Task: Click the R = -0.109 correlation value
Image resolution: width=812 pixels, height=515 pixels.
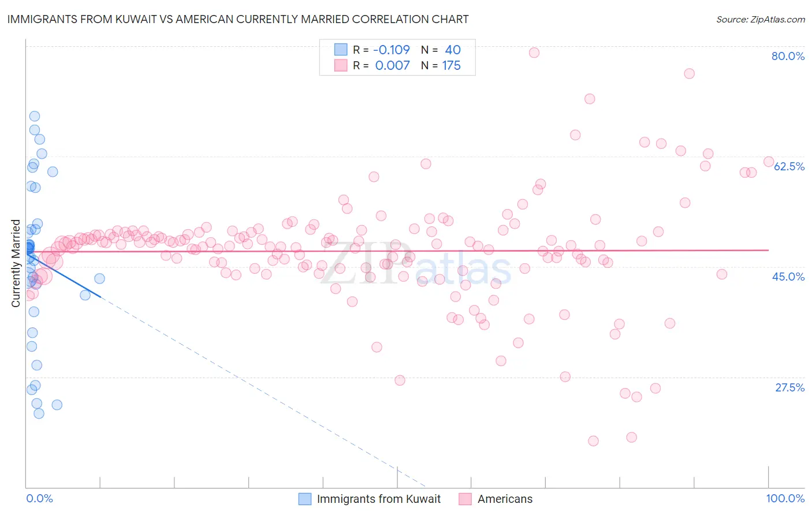Action: [x=381, y=50]
